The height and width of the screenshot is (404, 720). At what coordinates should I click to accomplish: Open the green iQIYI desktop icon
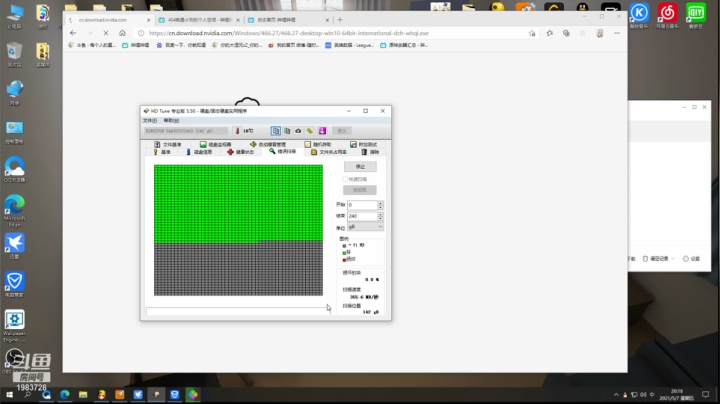696,16
